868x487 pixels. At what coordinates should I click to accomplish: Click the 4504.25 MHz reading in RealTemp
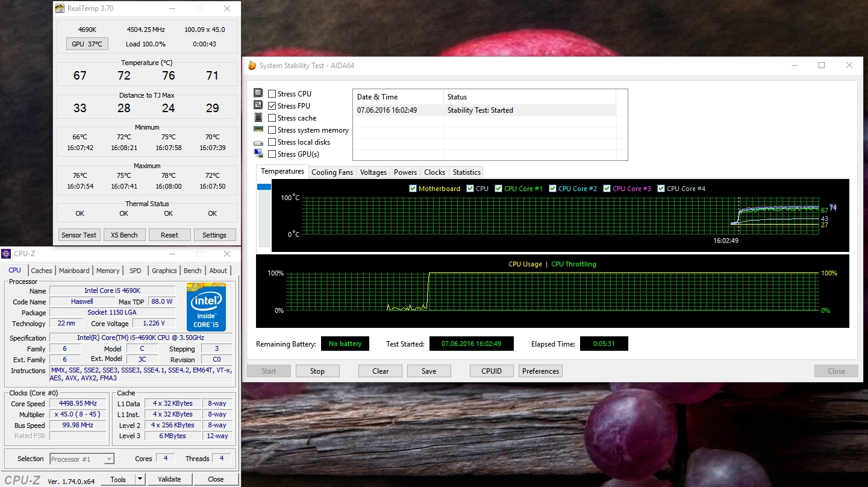click(146, 30)
